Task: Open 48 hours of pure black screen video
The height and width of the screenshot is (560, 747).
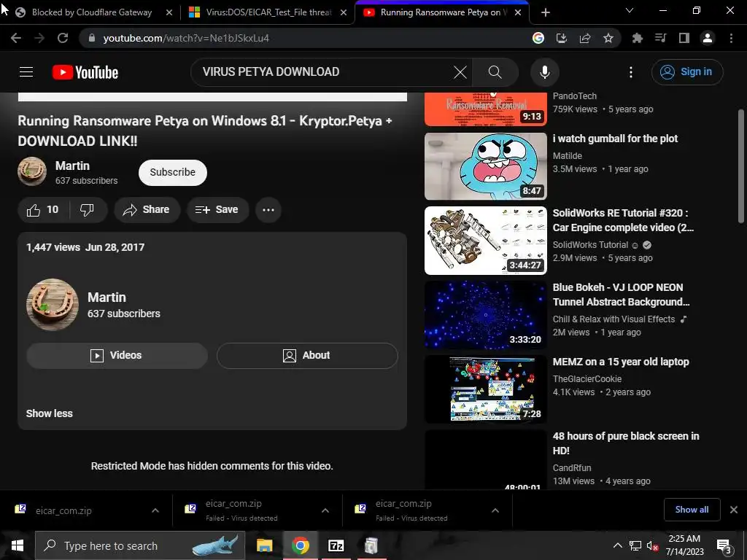Action: click(x=485, y=459)
